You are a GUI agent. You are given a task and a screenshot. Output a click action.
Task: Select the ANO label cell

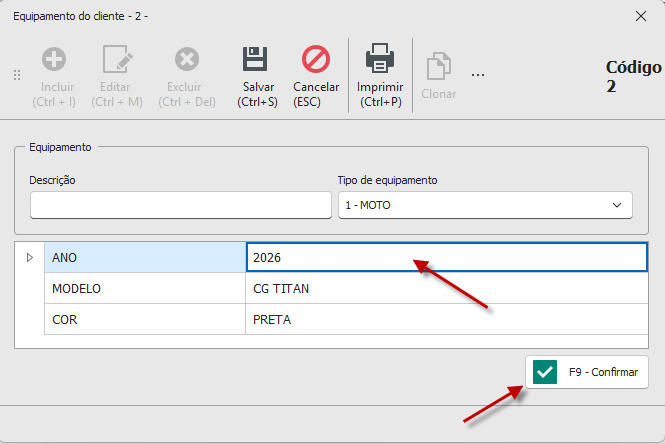click(145, 257)
